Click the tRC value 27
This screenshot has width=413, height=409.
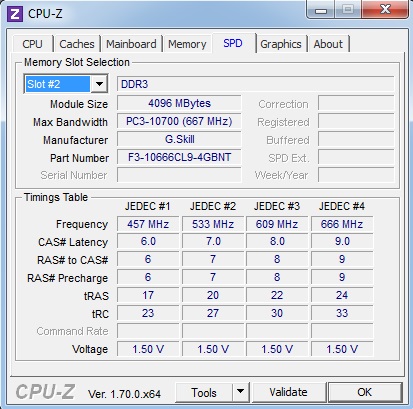[x=213, y=313]
